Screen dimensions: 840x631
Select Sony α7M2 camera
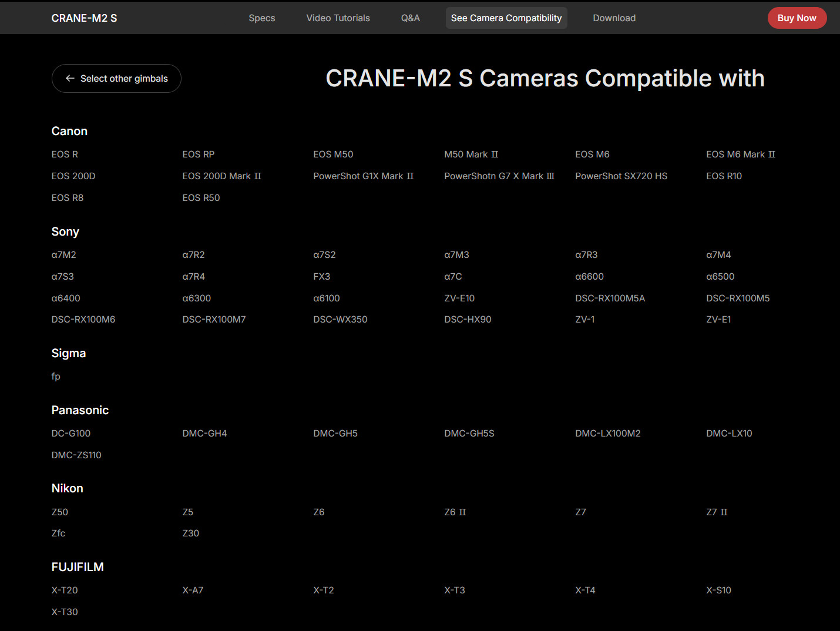64,255
